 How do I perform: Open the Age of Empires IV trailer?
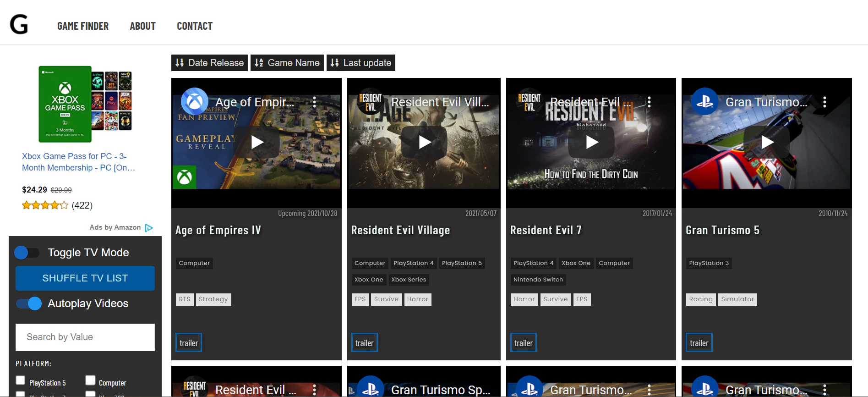click(189, 343)
